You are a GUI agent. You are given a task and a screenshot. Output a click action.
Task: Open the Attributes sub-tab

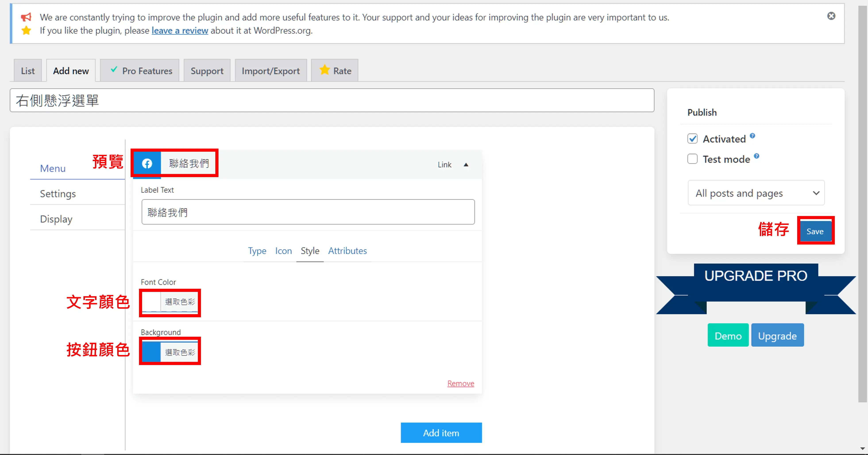coord(347,251)
